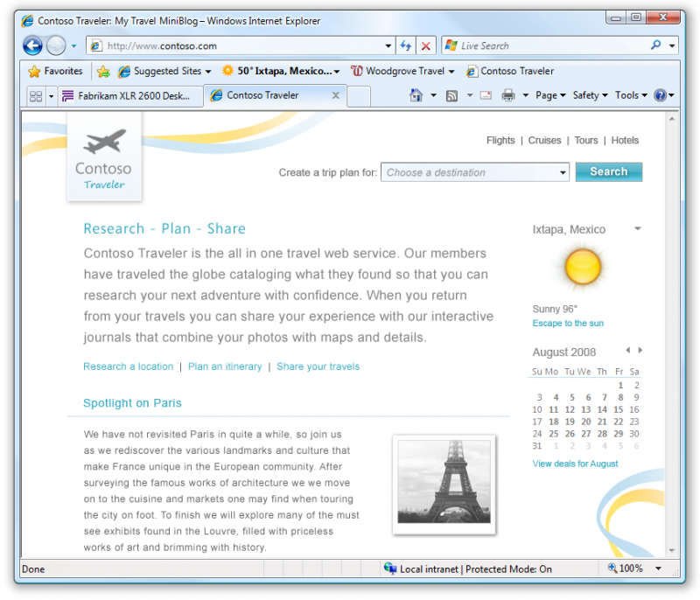Open a blank new tab
Image resolution: width=700 pixels, height=600 pixels.
click(x=359, y=96)
